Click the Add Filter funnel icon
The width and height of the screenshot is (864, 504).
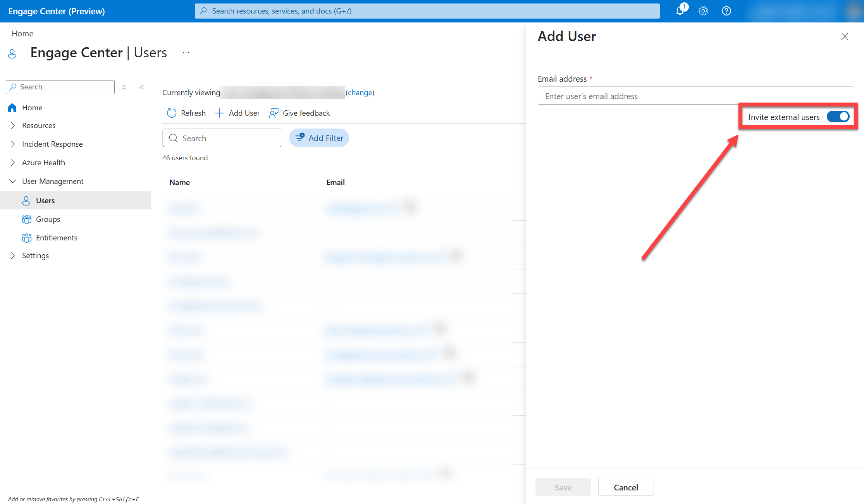click(300, 137)
